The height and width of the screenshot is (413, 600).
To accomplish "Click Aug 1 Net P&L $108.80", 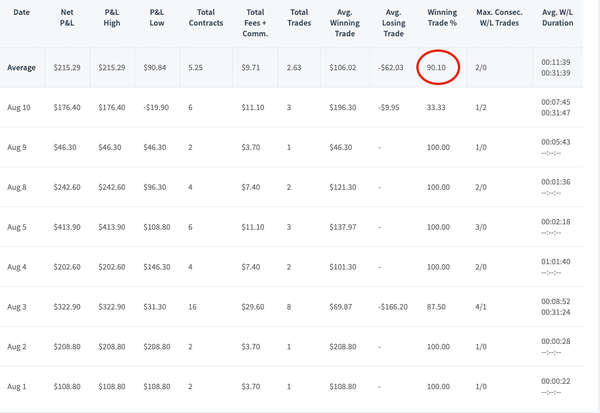I will click(x=67, y=387).
